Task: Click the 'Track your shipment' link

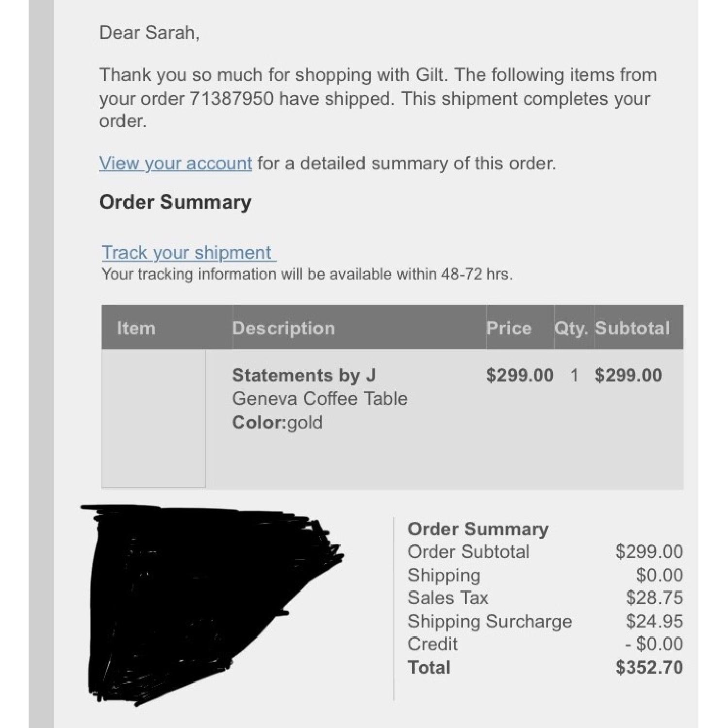Action: point(187,252)
